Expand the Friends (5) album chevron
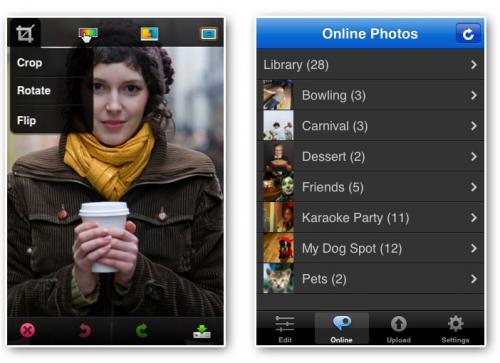The height and width of the screenshot is (363, 500). 474,187
